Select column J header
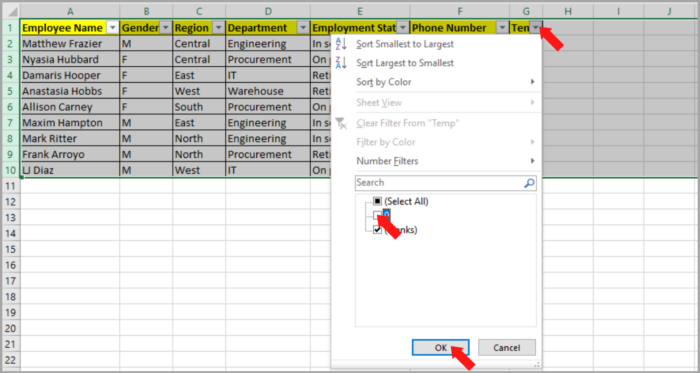Viewport: 700px width, 373px height. (x=669, y=12)
